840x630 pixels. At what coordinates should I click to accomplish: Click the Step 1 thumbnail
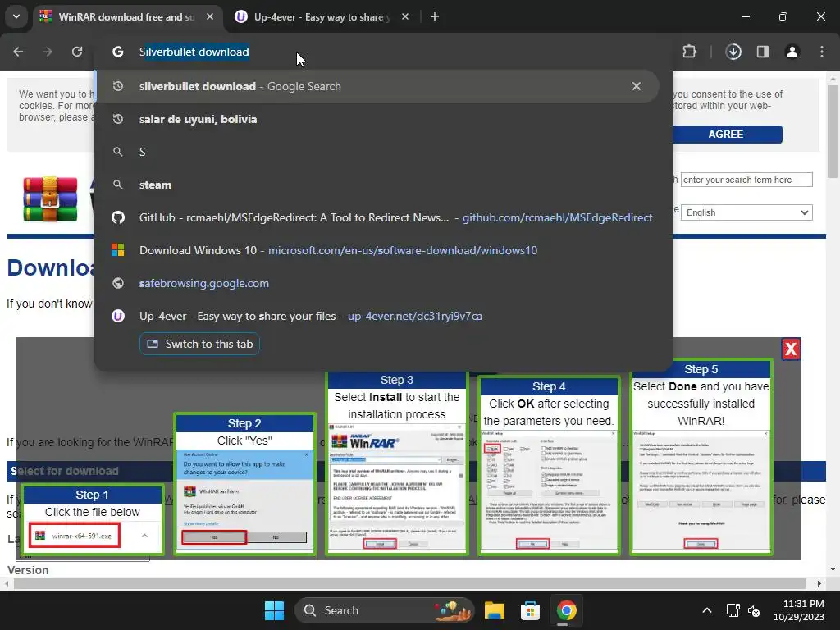(93, 519)
